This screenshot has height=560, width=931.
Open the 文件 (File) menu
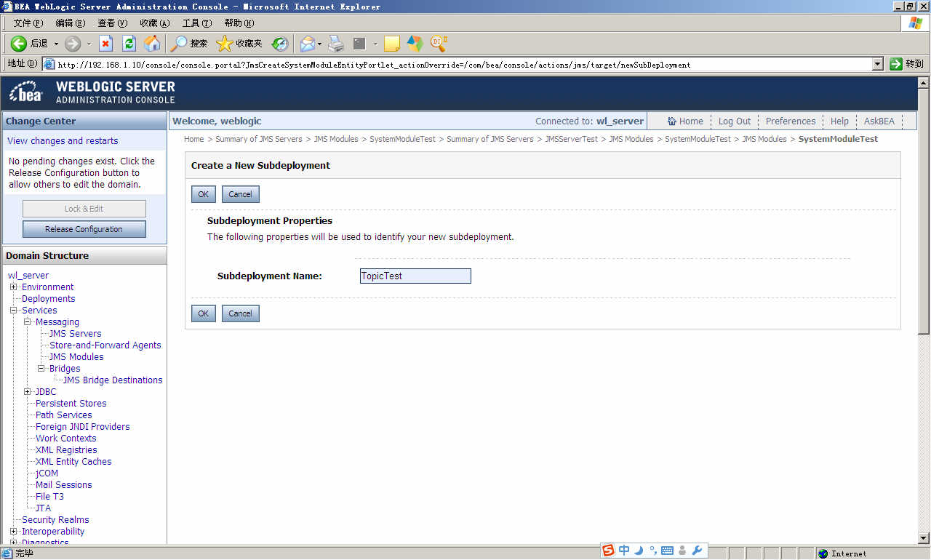pos(28,23)
